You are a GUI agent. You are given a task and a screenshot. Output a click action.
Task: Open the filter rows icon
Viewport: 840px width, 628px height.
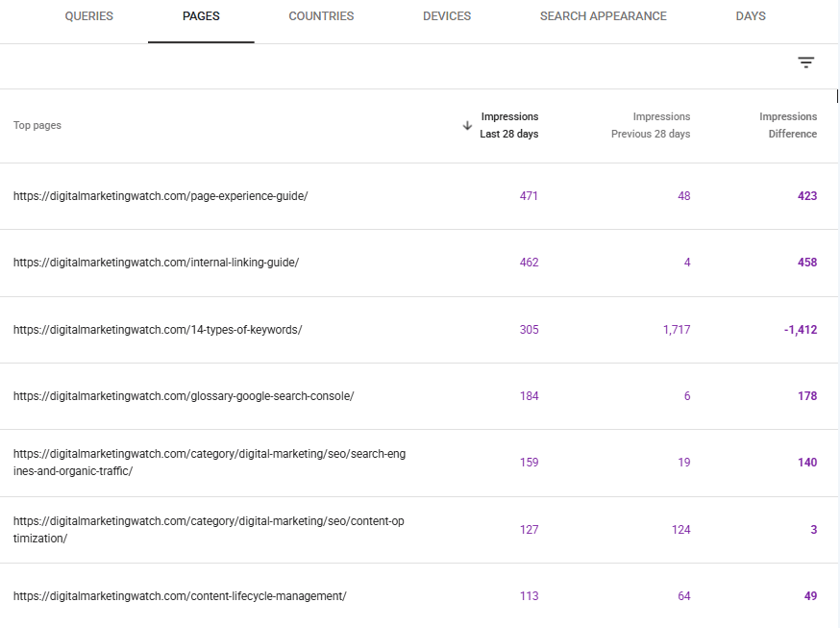pos(805,63)
